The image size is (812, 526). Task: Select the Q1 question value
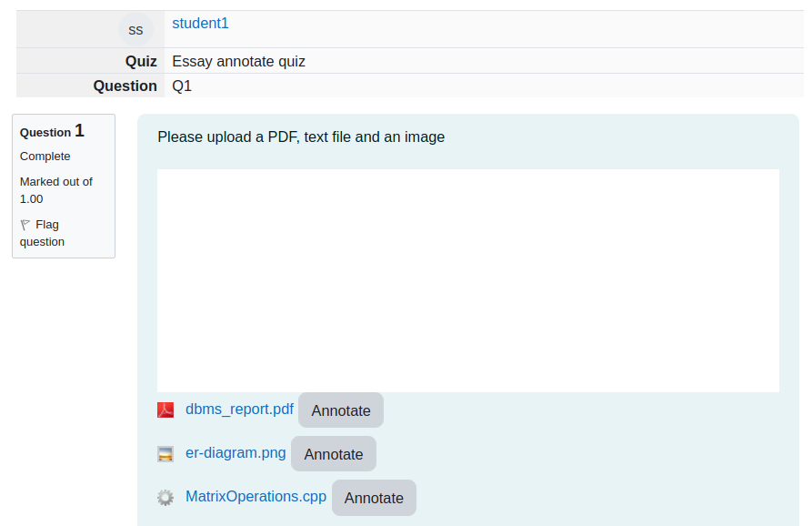[x=182, y=86]
